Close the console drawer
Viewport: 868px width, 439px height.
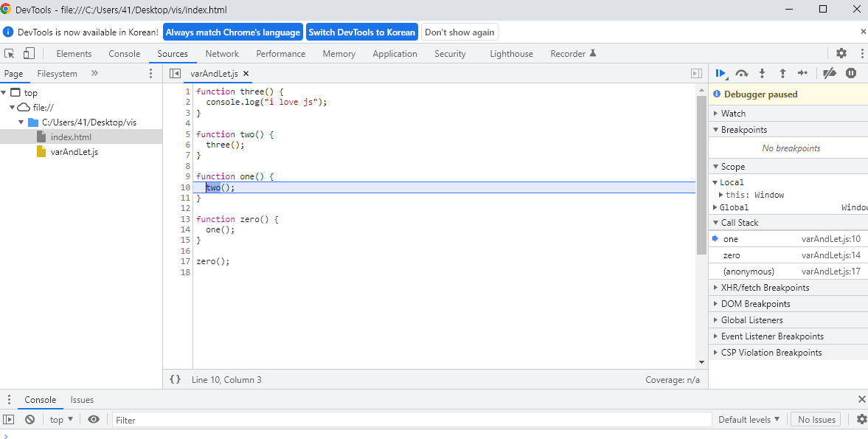(861, 399)
